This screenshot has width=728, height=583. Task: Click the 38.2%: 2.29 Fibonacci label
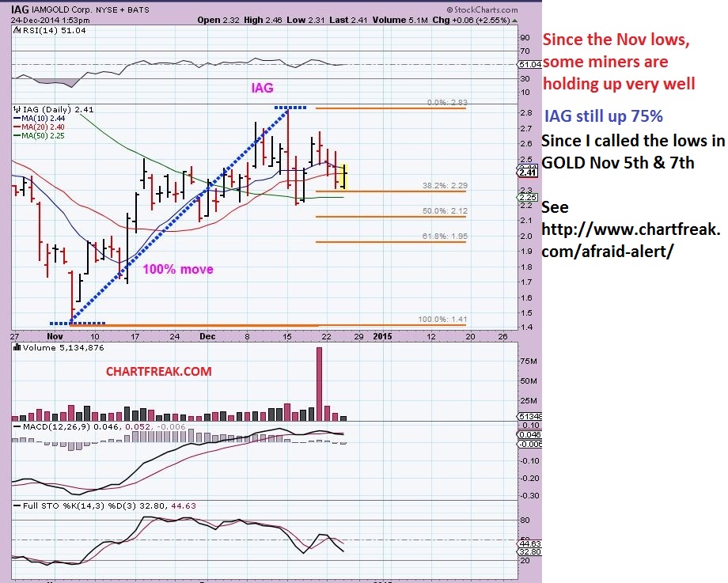(445, 186)
